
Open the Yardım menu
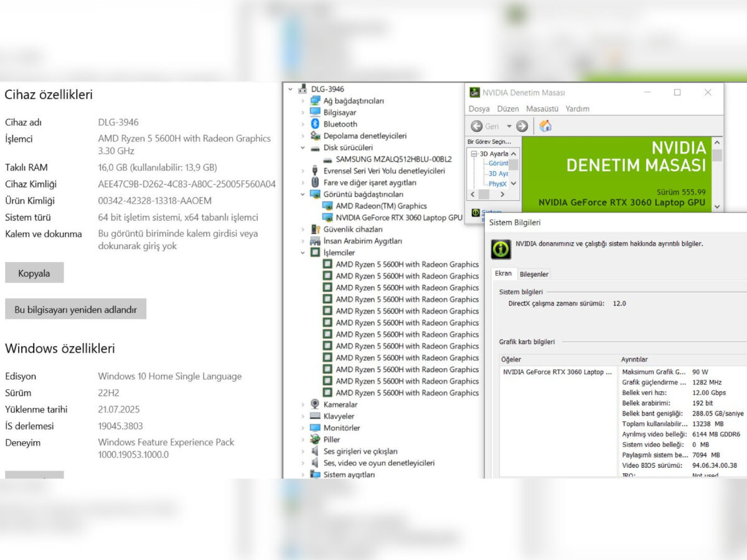[x=577, y=108]
